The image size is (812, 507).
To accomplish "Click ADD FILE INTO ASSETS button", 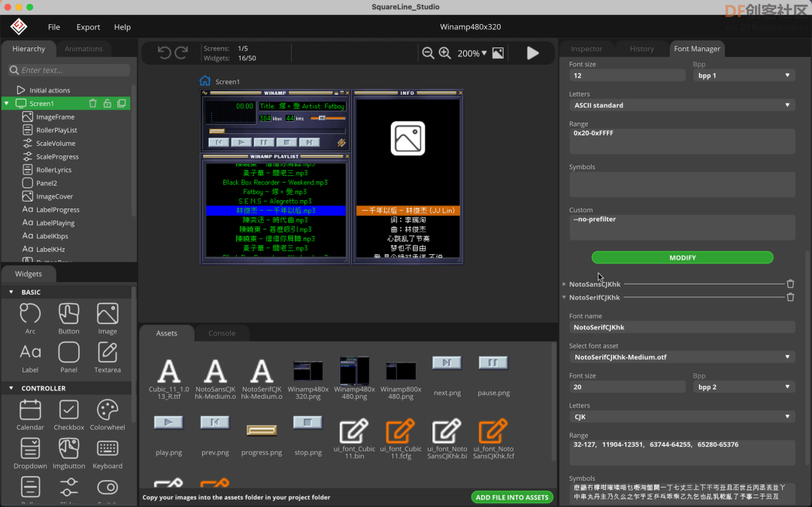I will coord(512,497).
